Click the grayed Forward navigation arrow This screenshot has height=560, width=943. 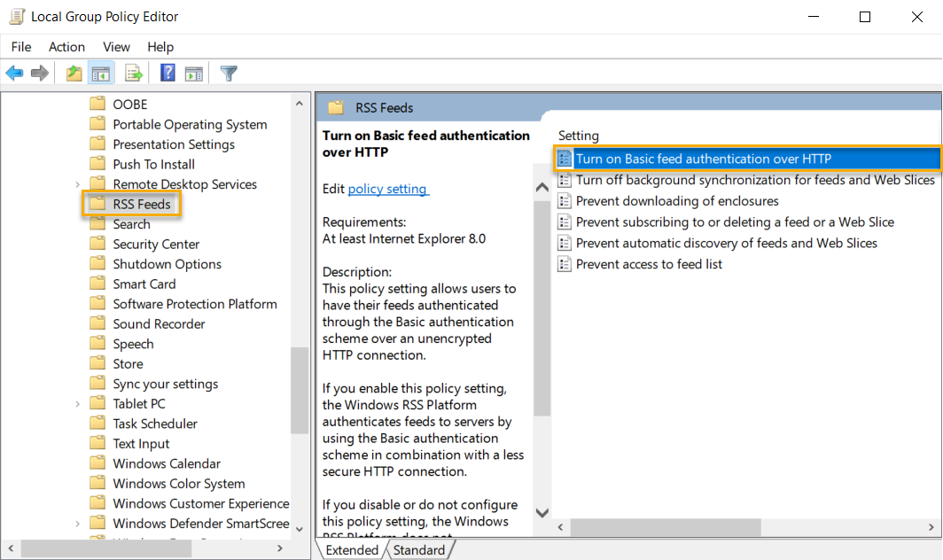39,73
